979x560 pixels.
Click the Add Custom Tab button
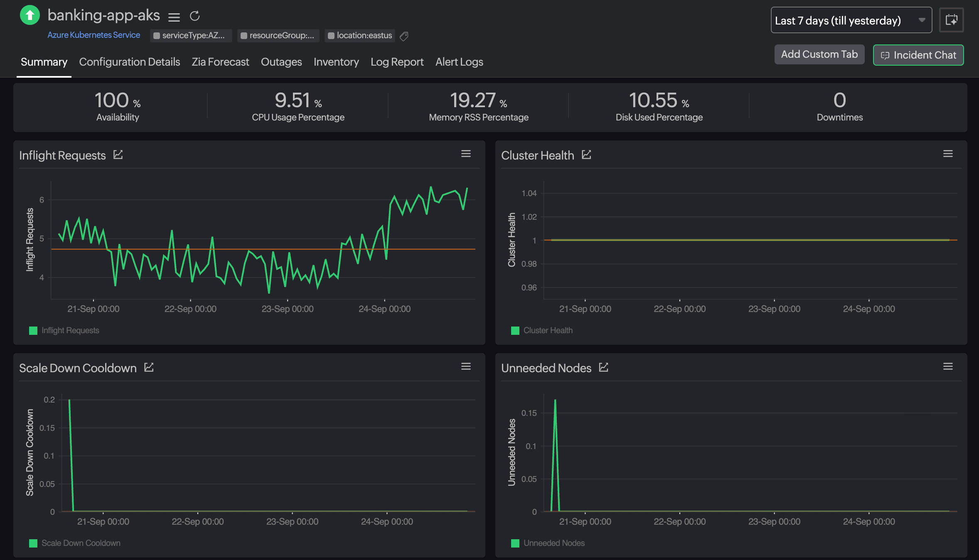(x=819, y=54)
